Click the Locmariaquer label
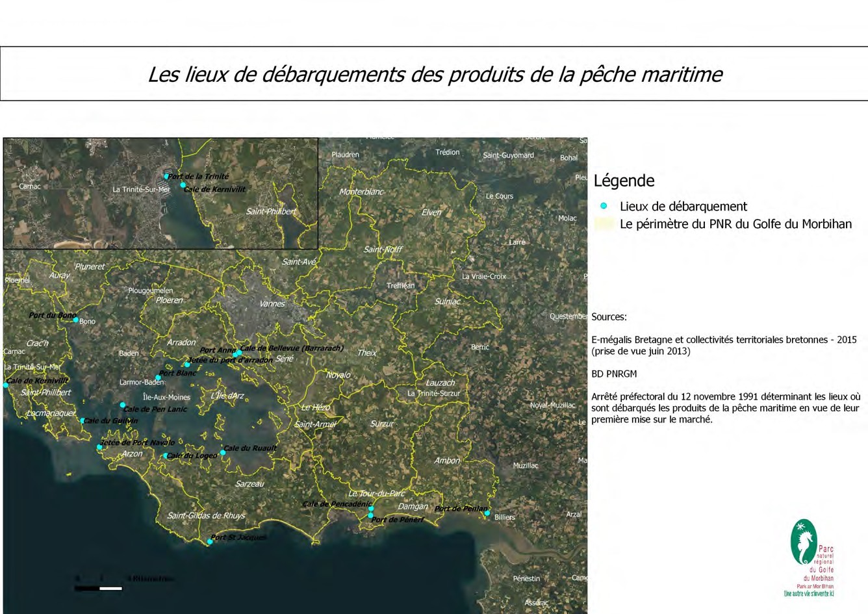The height and width of the screenshot is (614, 868). pos(51,413)
